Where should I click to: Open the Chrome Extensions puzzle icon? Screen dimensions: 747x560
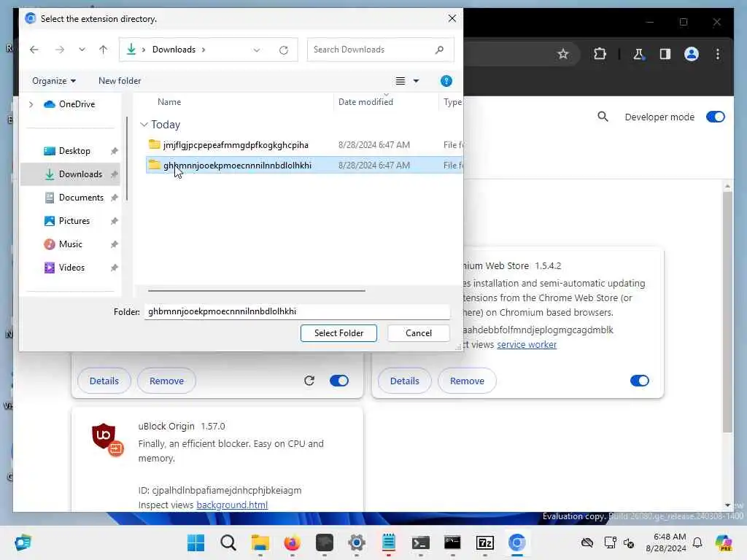(x=600, y=54)
